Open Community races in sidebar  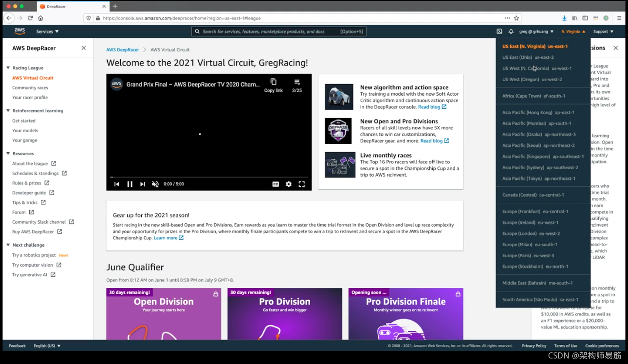[x=30, y=88]
